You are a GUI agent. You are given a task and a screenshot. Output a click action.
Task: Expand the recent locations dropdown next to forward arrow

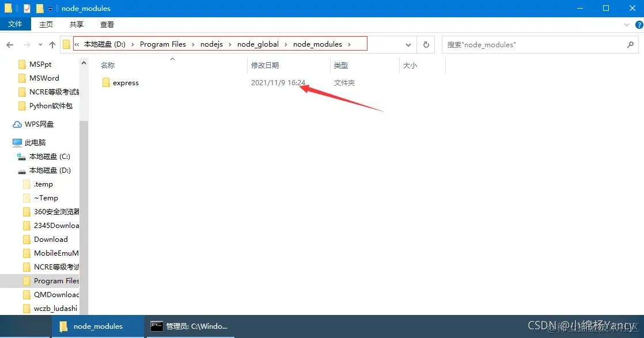(40, 44)
